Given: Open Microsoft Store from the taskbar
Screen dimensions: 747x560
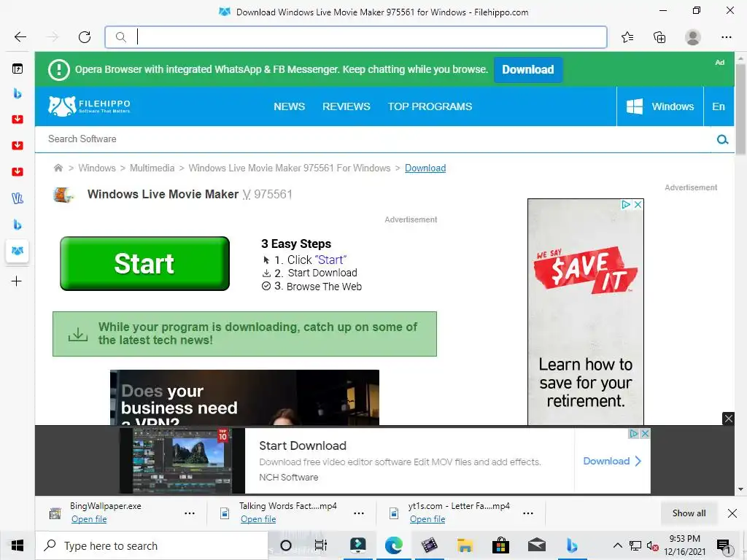Looking at the screenshot, I should 500,545.
